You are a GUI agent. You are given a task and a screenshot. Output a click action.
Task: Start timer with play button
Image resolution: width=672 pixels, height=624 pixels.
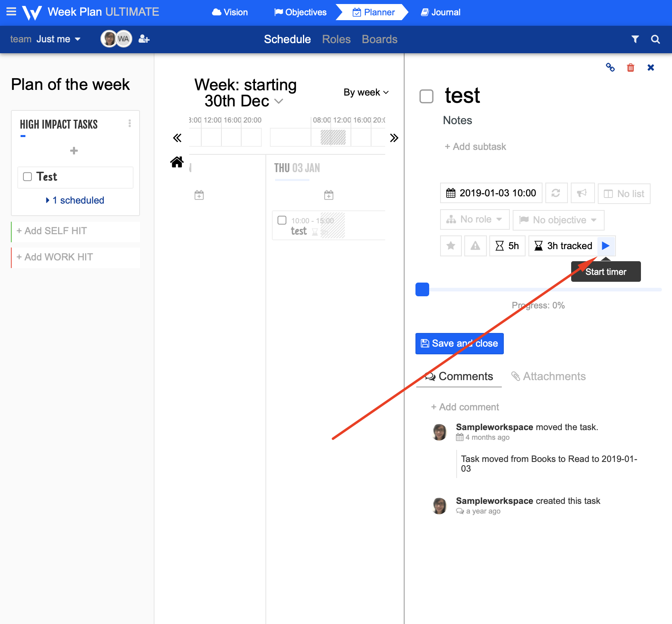605,245
